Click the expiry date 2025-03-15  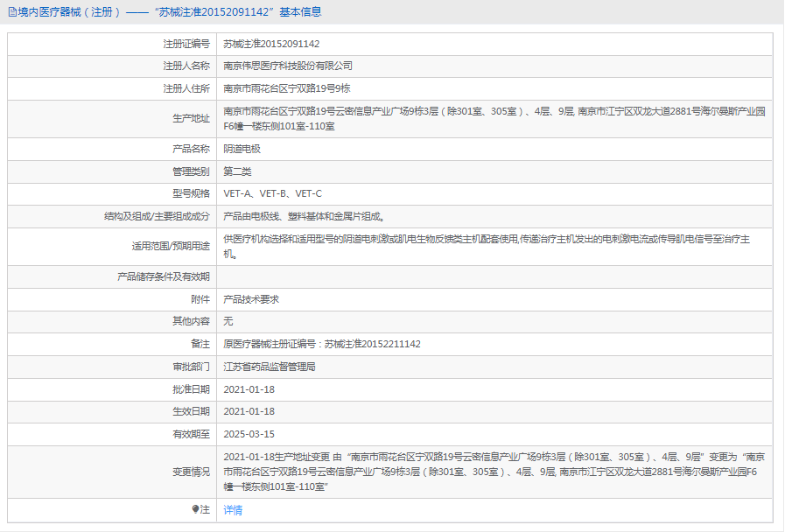click(249, 434)
